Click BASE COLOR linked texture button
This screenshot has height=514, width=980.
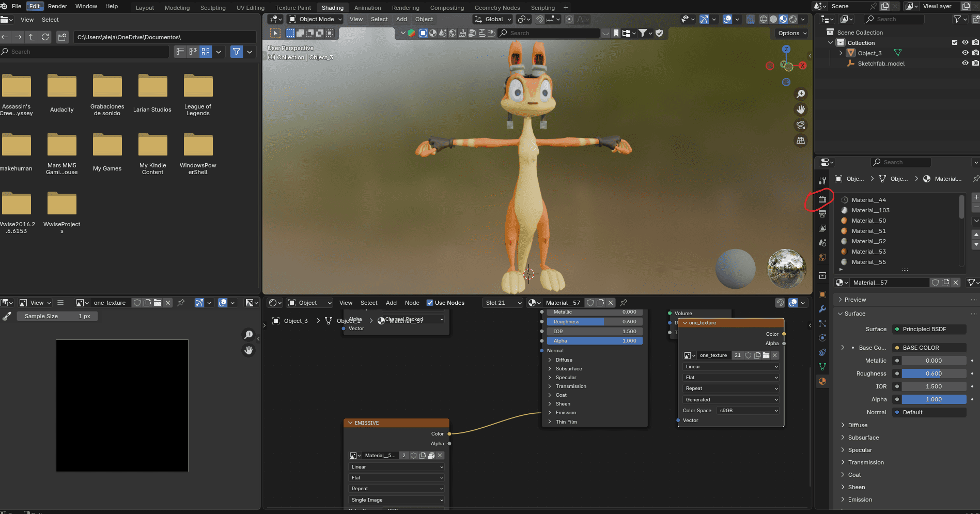tap(929, 348)
